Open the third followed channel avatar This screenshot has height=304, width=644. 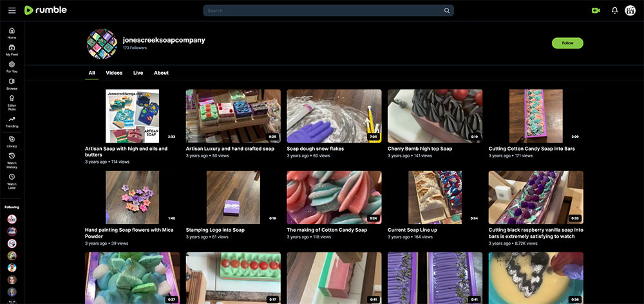pos(12,243)
